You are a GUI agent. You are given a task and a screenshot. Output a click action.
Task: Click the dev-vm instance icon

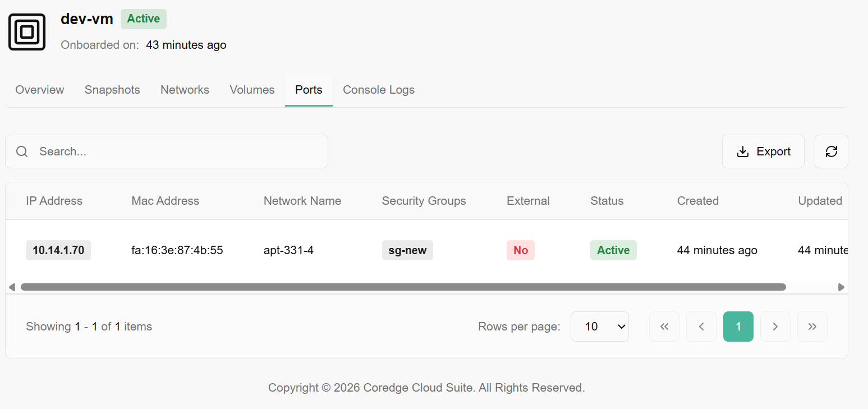point(27,32)
